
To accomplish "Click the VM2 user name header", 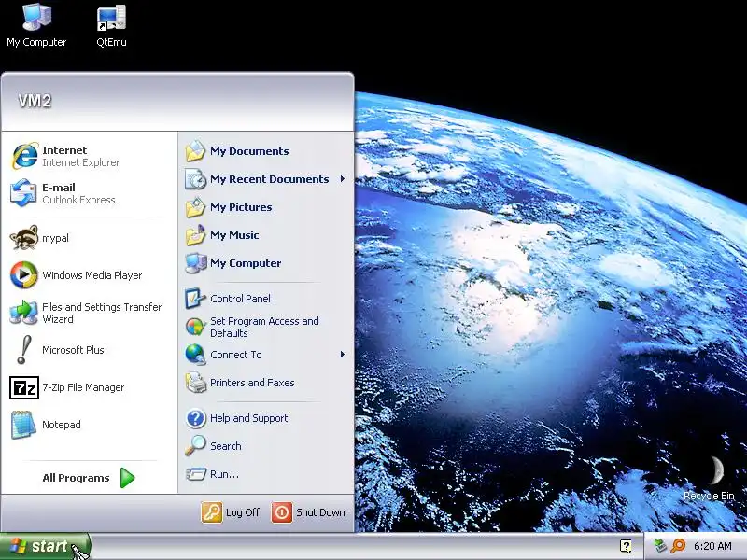I will pos(35,101).
